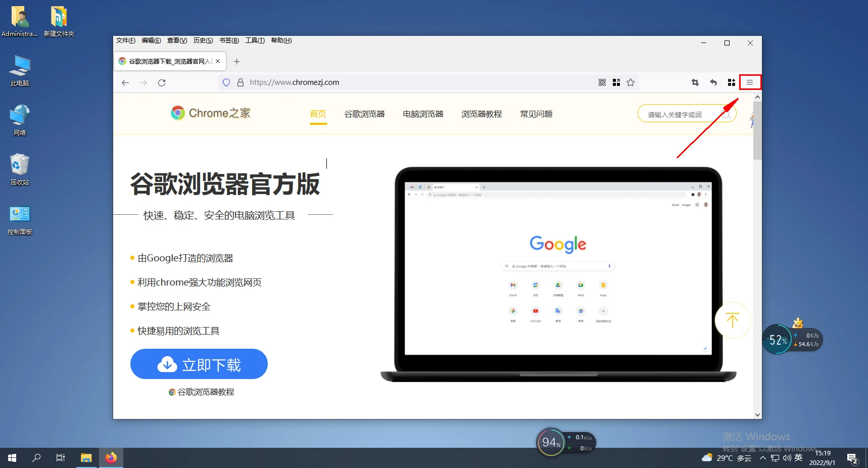Go forward to next page
The width and height of the screenshot is (868, 468).
(143, 82)
